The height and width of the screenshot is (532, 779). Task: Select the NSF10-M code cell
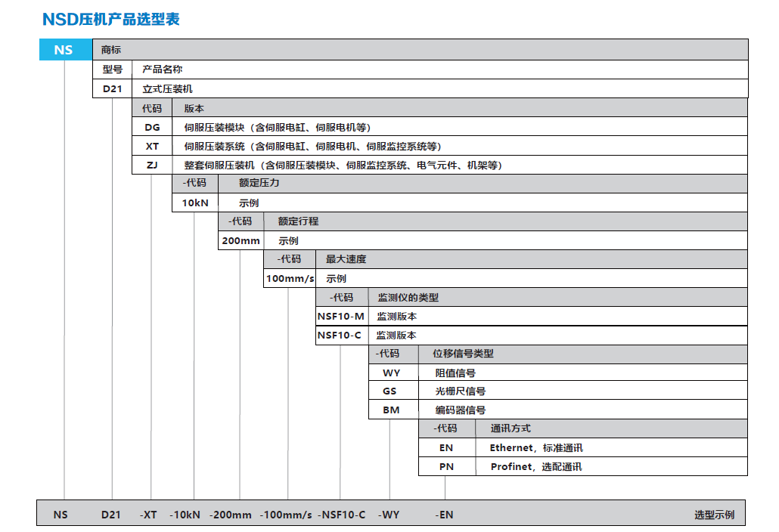click(340, 316)
